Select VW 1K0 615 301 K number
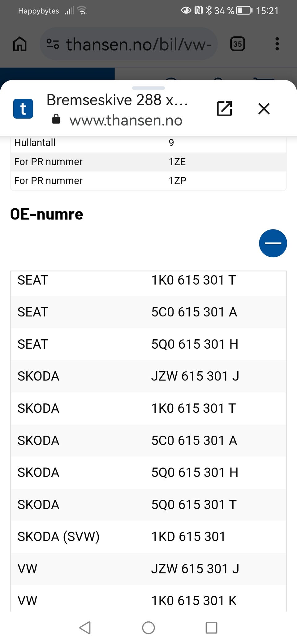The image size is (297, 644). pyautogui.click(x=194, y=601)
